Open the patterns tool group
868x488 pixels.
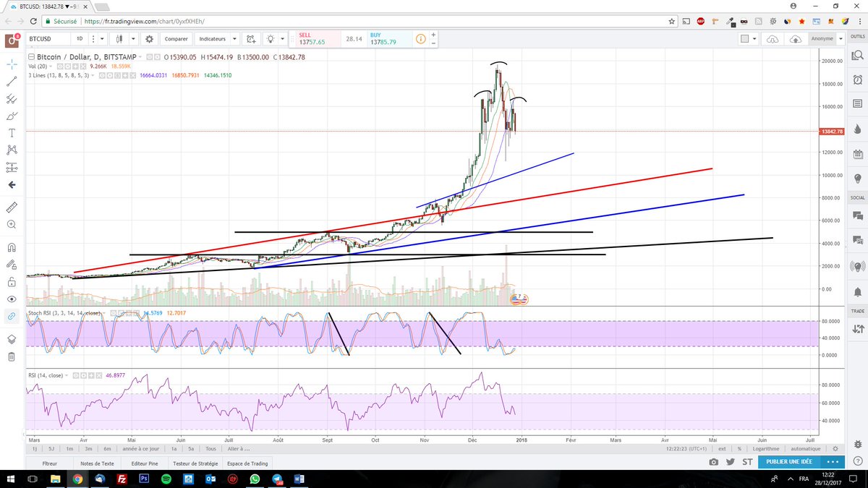coord(12,150)
